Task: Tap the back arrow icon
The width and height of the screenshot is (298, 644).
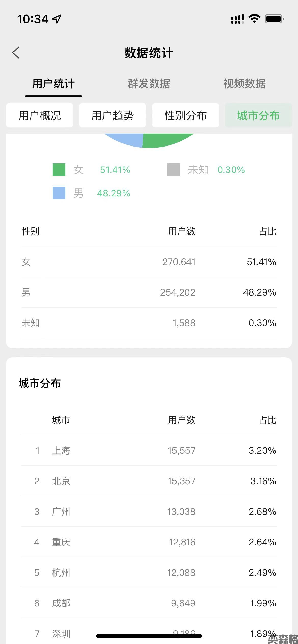Action: (16, 53)
